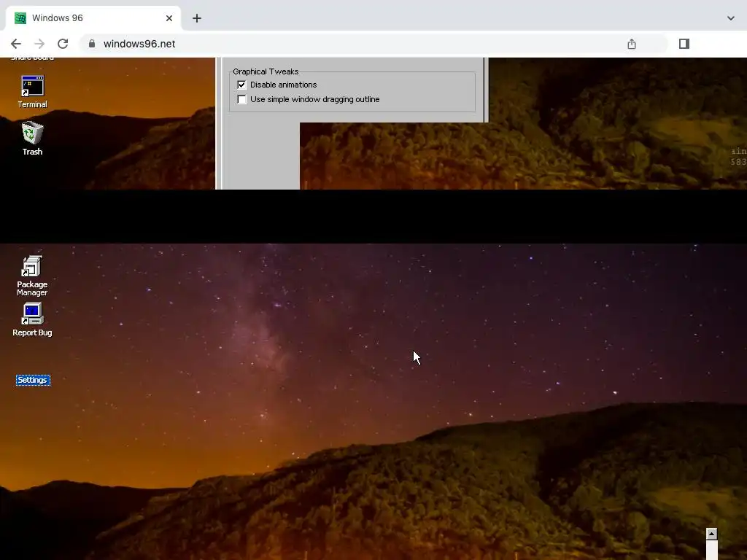747x560 pixels.
Task: Open the Terminal desktop shortcut
Action: coord(32,92)
